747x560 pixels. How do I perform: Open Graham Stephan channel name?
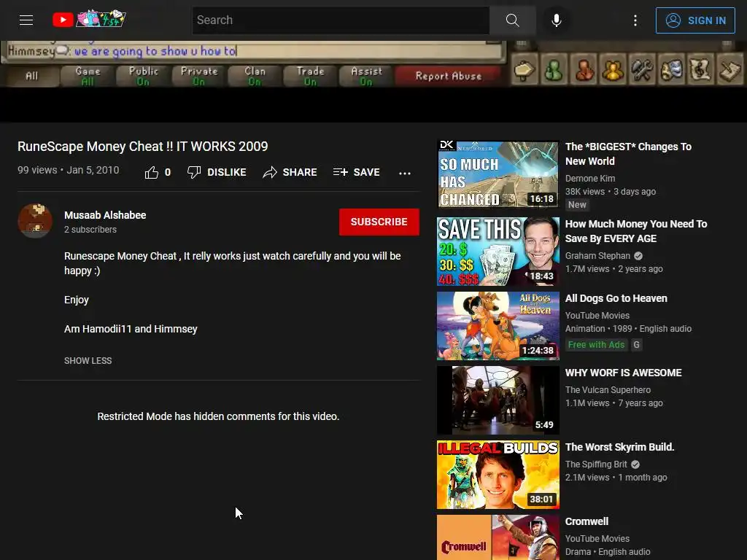(x=598, y=256)
